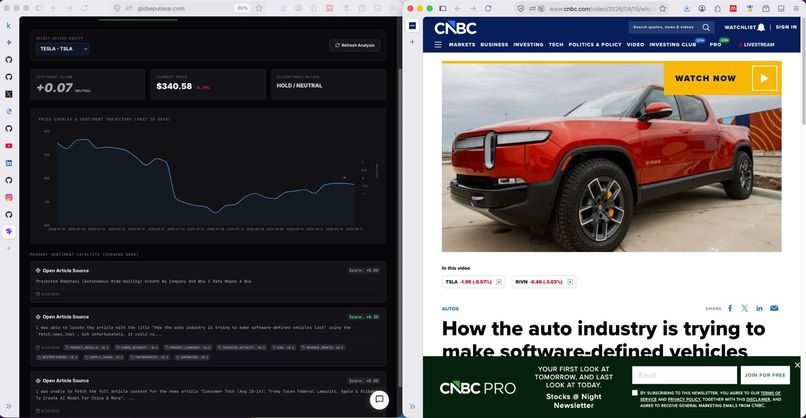Open the Business menu on CNBC
Viewport: 806px width, 418px height.
pyautogui.click(x=494, y=45)
